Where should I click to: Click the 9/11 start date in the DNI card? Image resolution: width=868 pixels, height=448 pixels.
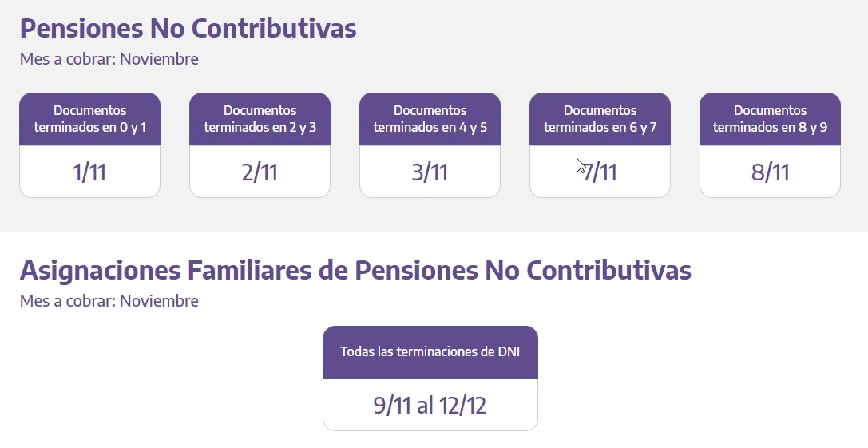click(392, 406)
